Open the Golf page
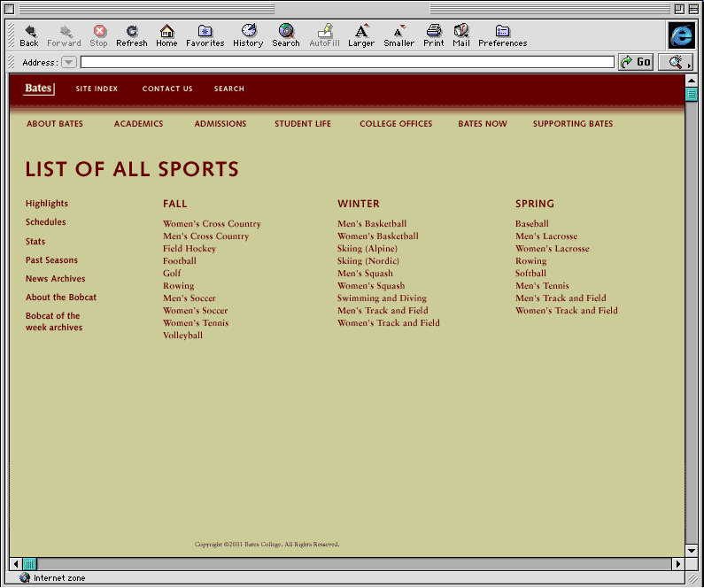The image size is (704, 588). pyautogui.click(x=172, y=273)
